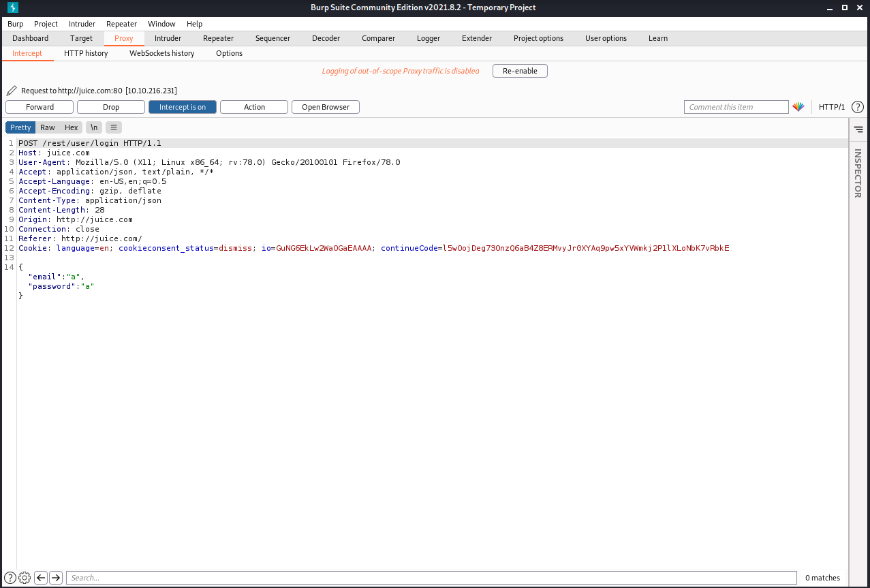
Task: Click the back arrow near the search bar
Action: pos(41,578)
